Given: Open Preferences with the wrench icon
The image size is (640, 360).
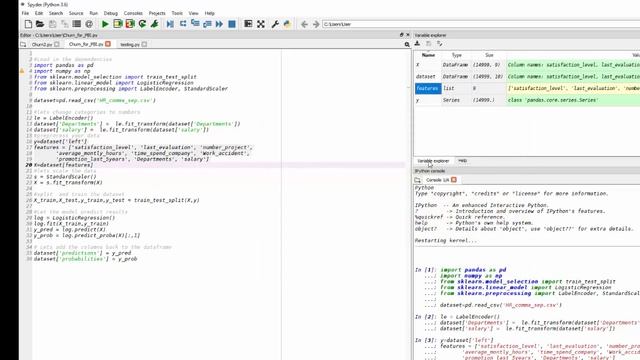Looking at the screenshot, I should (275, 24).
